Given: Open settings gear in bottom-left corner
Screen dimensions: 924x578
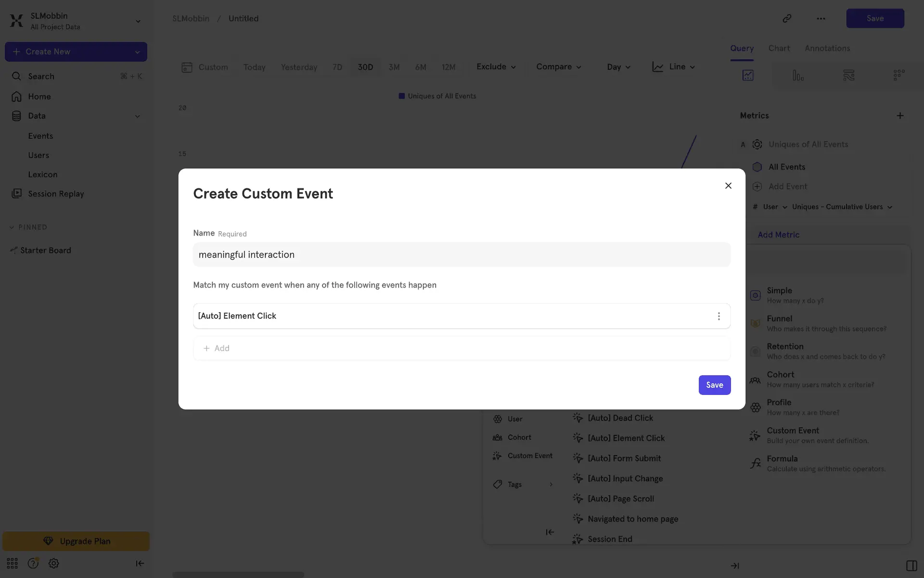Looking at the screenshot, I should (53, 563).
